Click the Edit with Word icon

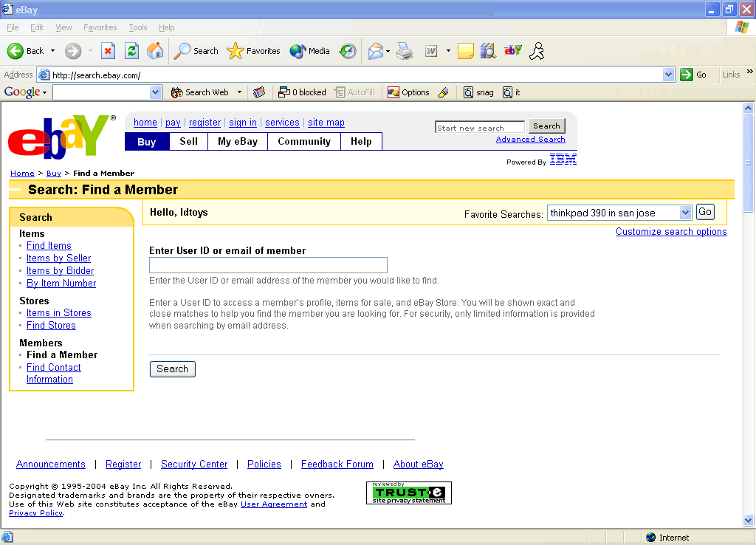pyautogui.click(x=431, y=51)
